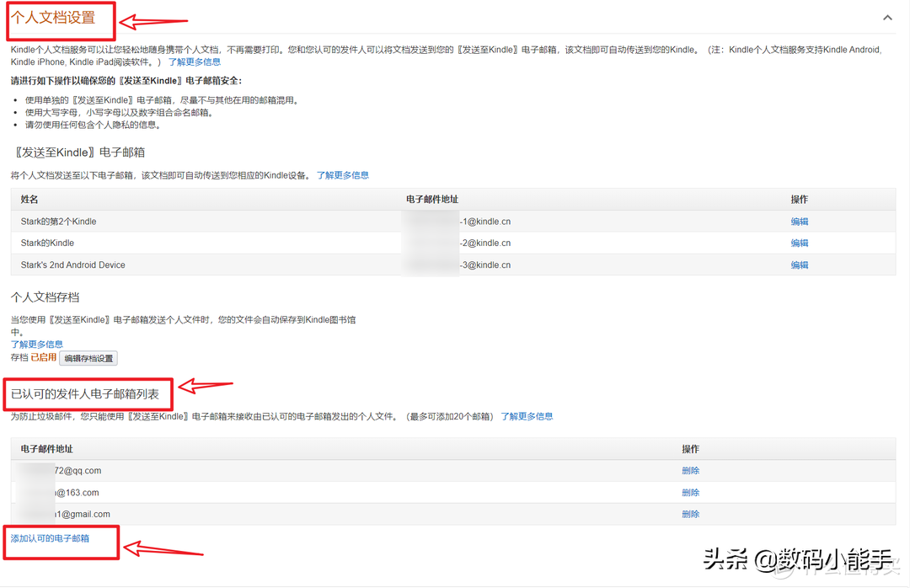Click 添加认可的电子邮箱 link

click(x=50, y=538)
